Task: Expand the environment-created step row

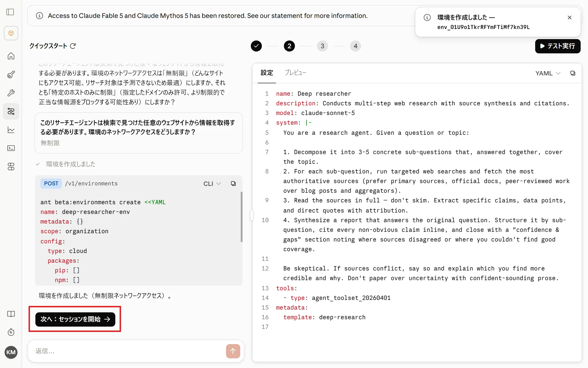Action: [x=66, y=164]
